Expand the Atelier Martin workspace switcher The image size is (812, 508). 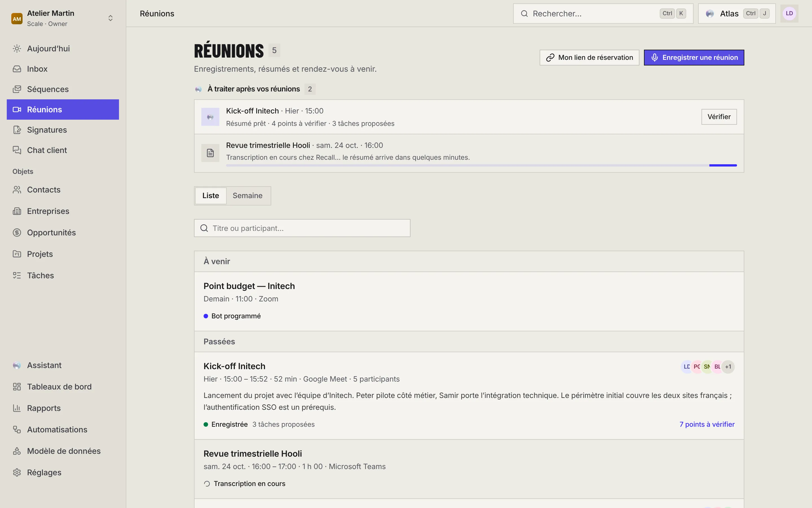coord(111,18)
